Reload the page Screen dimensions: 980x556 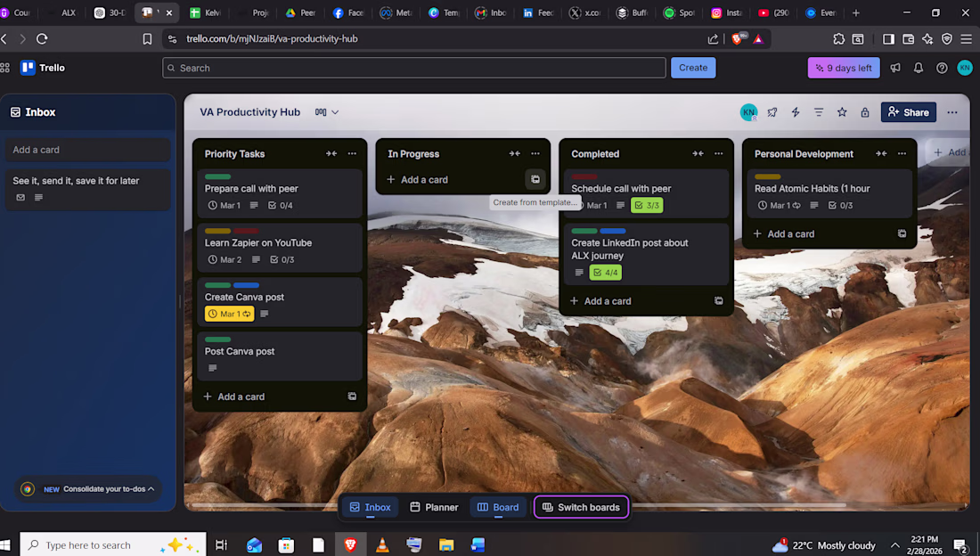(x=42, y=39)
